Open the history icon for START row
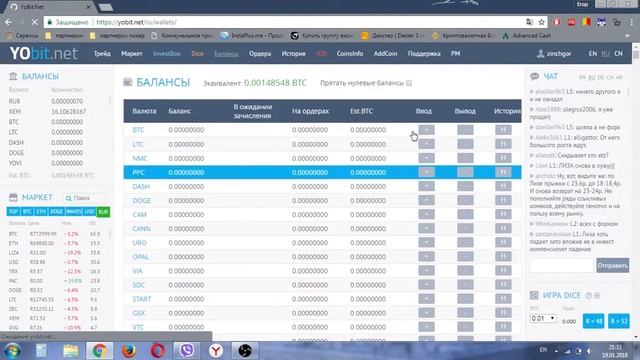This screenshot has height=360, width=640. coord(503,299)
